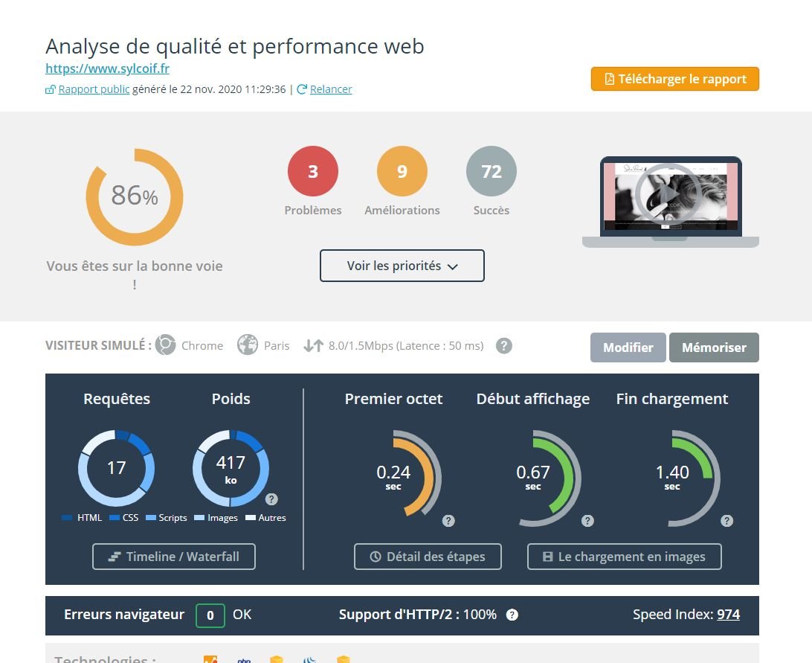Click the help icon near the Poids chart
The image size is (812, 663).
[272, 501]
